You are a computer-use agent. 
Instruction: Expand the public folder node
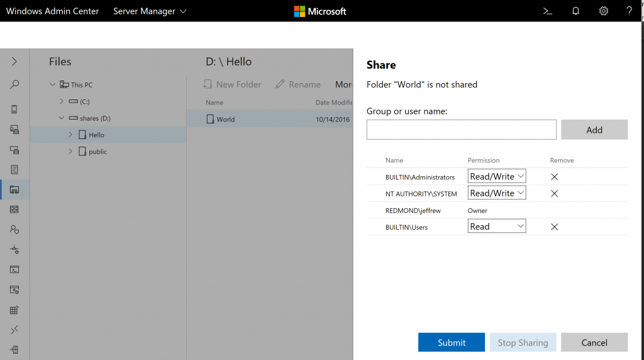point(70,152)
